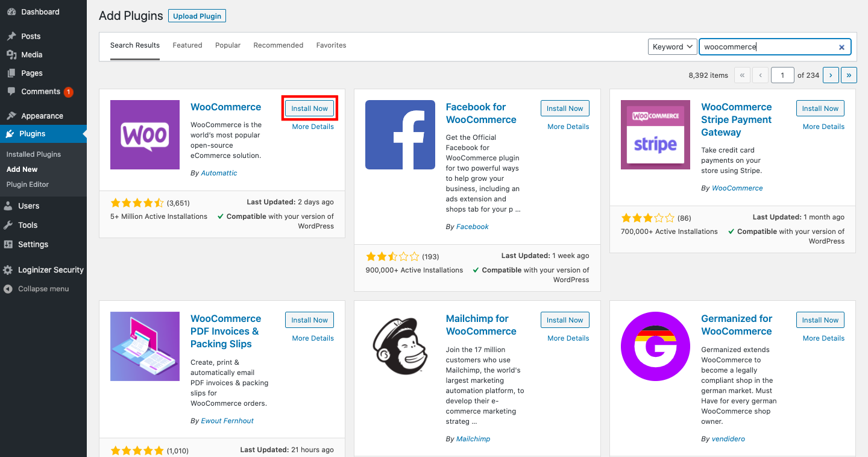
Task: Open Plugin Editor submenu item
Action: [28, 184]
